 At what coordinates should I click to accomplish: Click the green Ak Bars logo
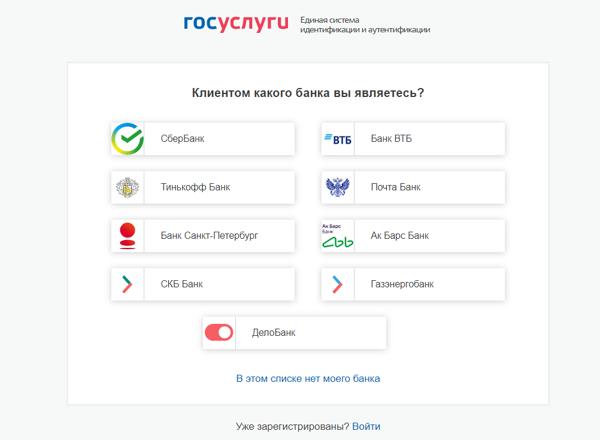[x=337, y=235]
